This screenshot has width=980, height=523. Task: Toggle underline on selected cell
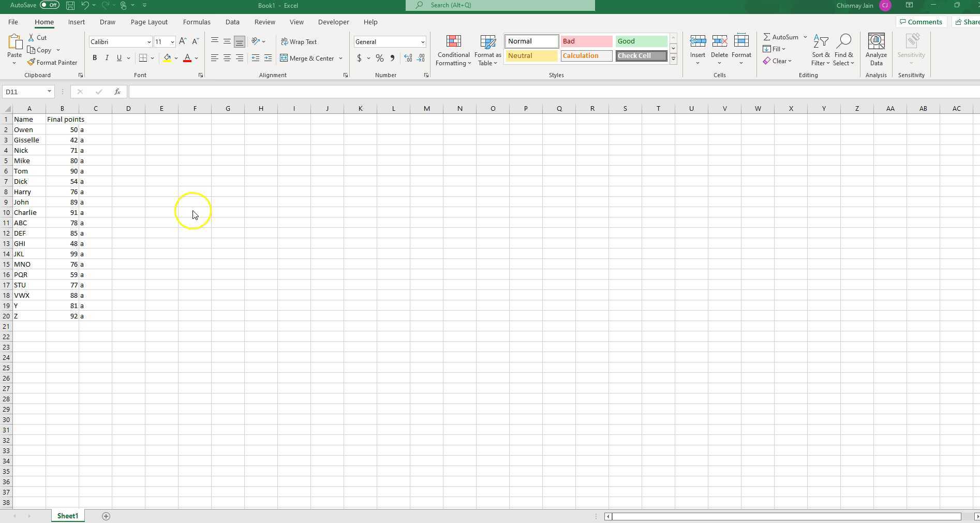pos(119,58)
